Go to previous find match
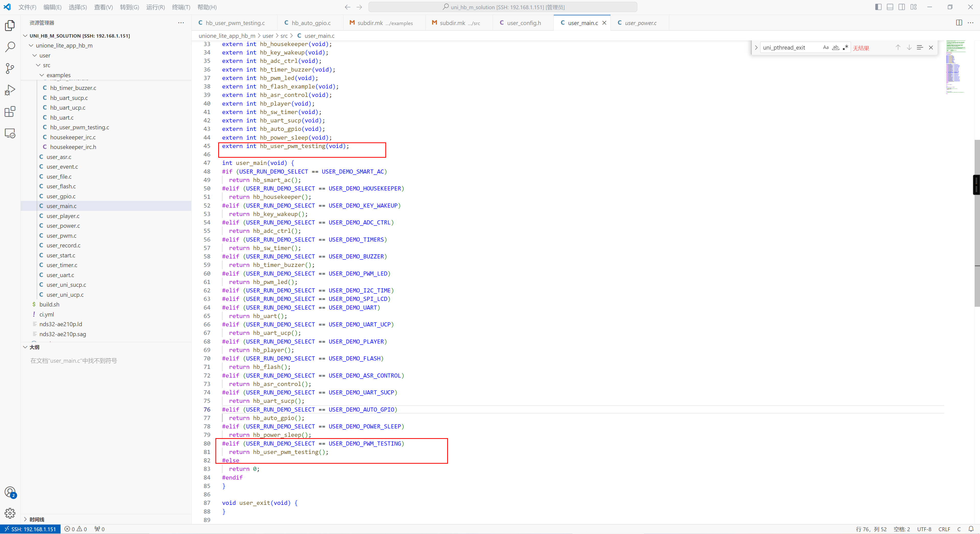Image resolution: width=980 pixels, height=534 pixels. pyautogui.click(x=898, y=48)
